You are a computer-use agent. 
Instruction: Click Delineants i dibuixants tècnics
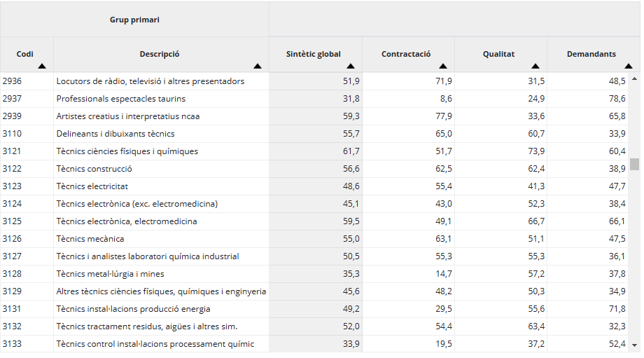[x=115, y=134]
